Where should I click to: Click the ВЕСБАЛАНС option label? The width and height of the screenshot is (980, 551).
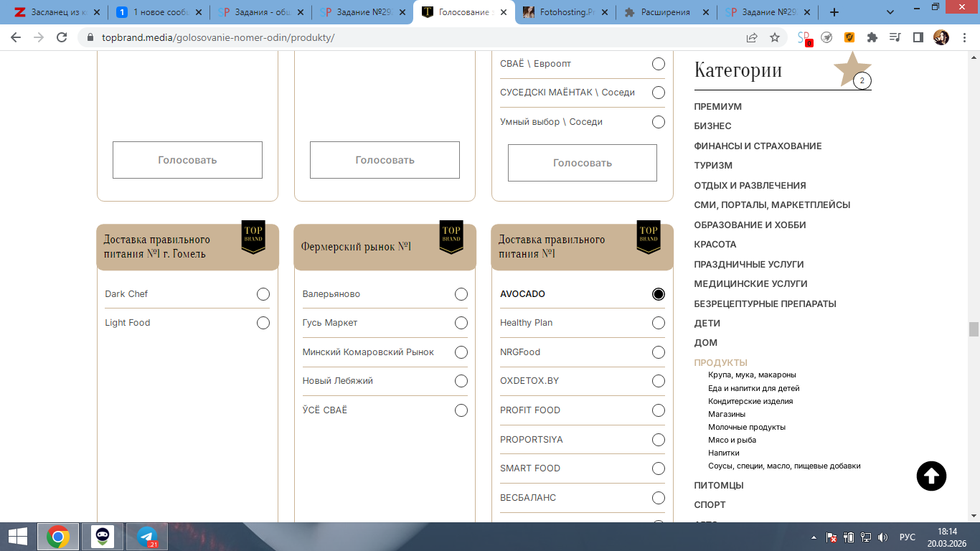pos(528,498)
